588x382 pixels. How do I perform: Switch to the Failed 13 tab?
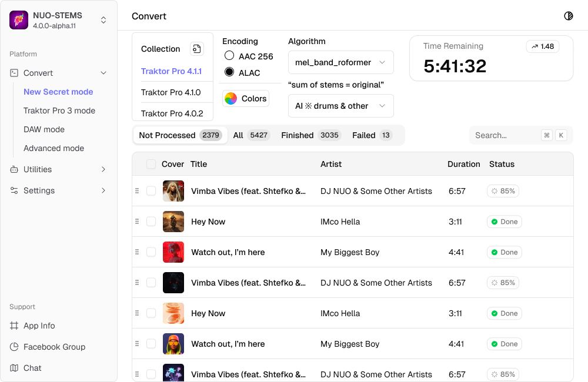click(x=372, y=135)
